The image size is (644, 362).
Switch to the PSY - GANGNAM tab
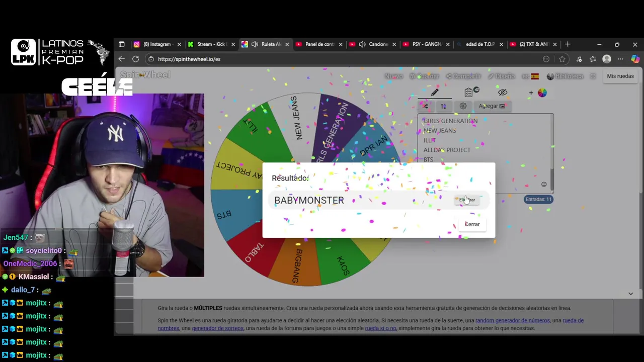(x=427, y=44)
